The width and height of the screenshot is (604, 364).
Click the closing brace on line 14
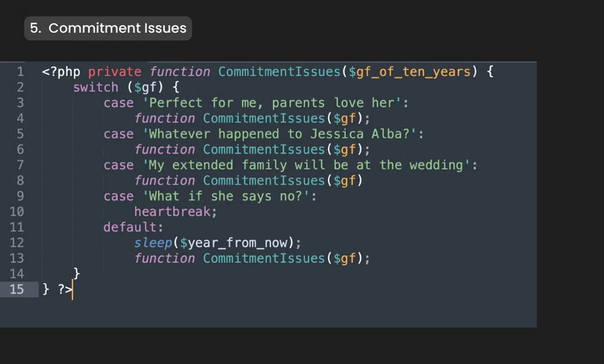(77, 274)
